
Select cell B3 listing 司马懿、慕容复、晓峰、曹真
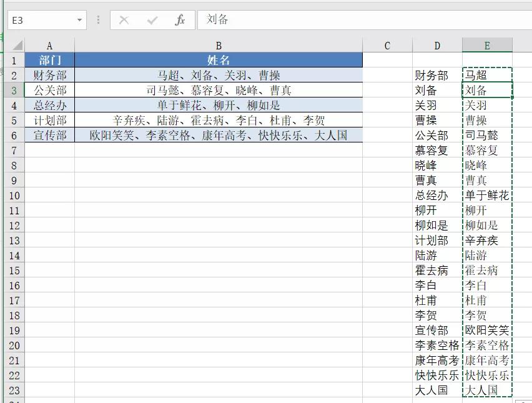(219, 89)
